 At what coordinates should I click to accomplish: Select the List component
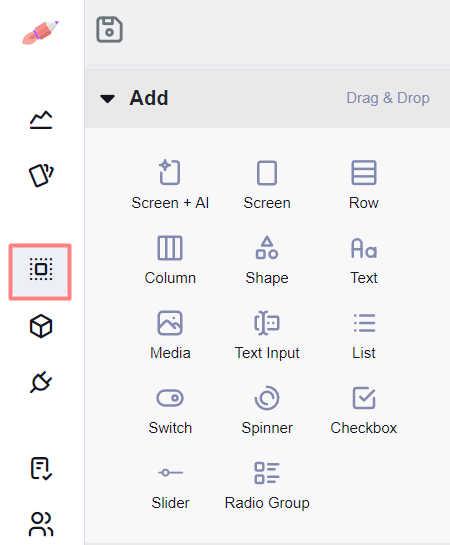(364, 335)
